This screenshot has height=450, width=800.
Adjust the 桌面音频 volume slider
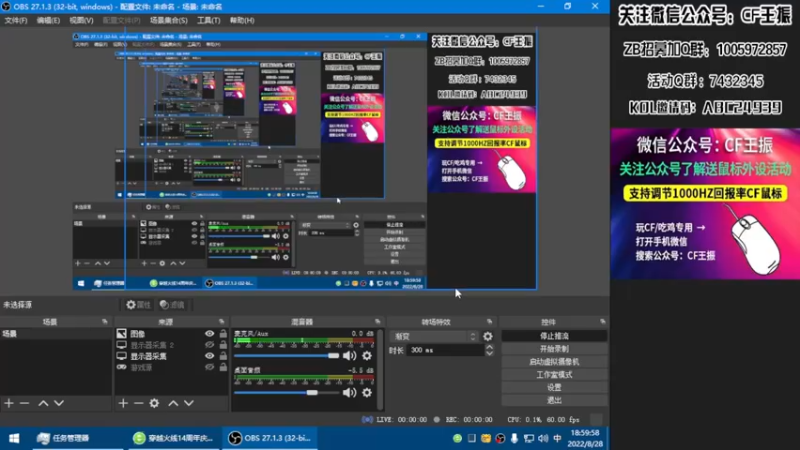click(286, 392)
